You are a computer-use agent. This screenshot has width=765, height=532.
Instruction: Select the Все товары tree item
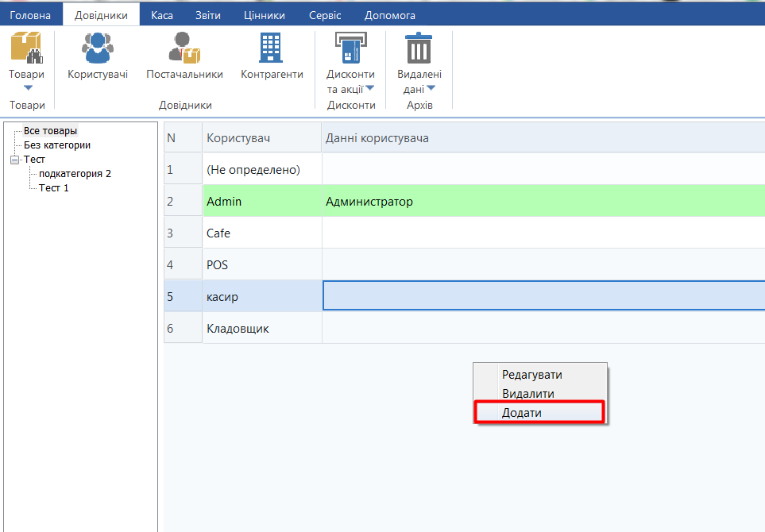coord(50,131)
